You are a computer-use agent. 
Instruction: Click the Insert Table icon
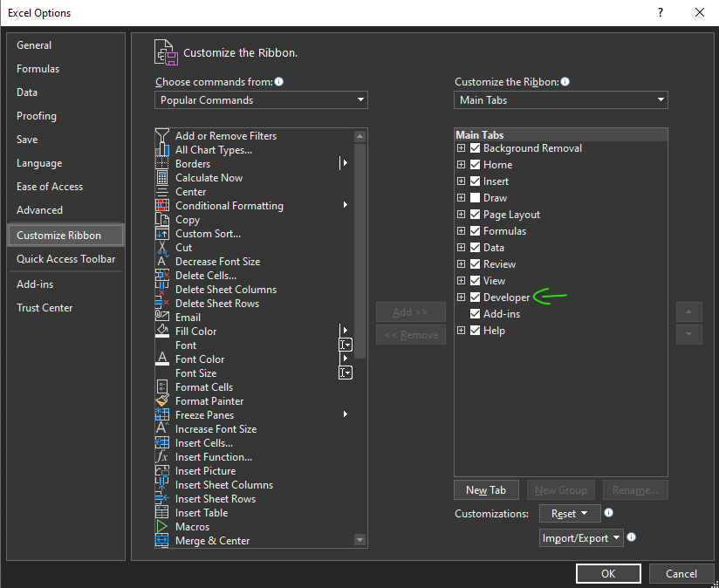coord(162,512)
